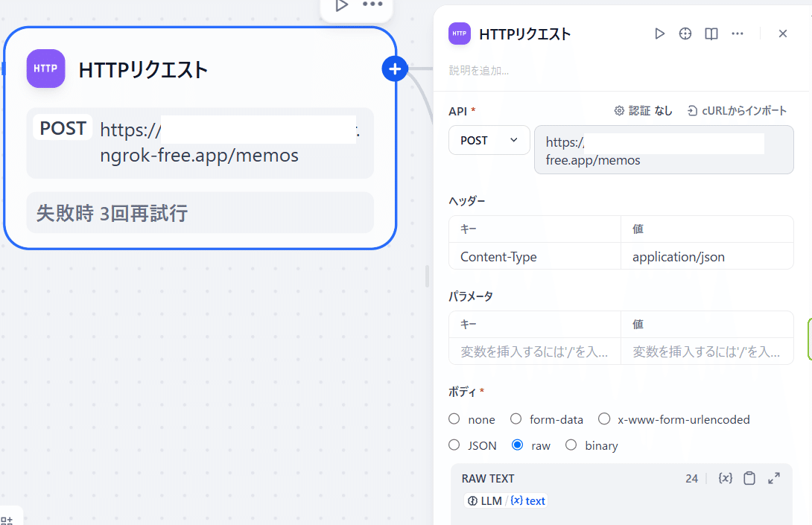Expand RAW TEXT editor with diagonal arrows icon
Image resolution: width=812 pixels, height=525 pixels.
pyautogui.click(x=773, y=478)
